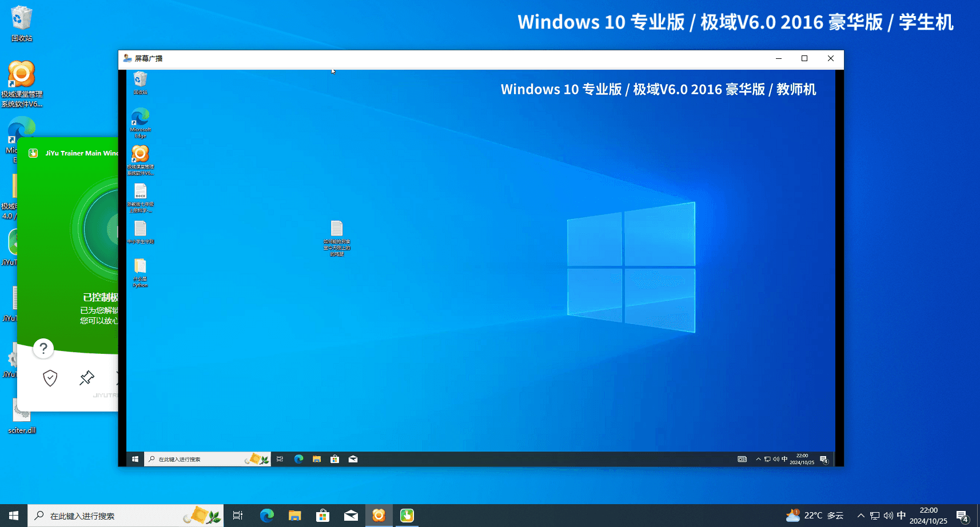Switch to JiYu Trainer on the main taskbar
The height and width of the screenshot is (527, 980).
tap(407, 516)
